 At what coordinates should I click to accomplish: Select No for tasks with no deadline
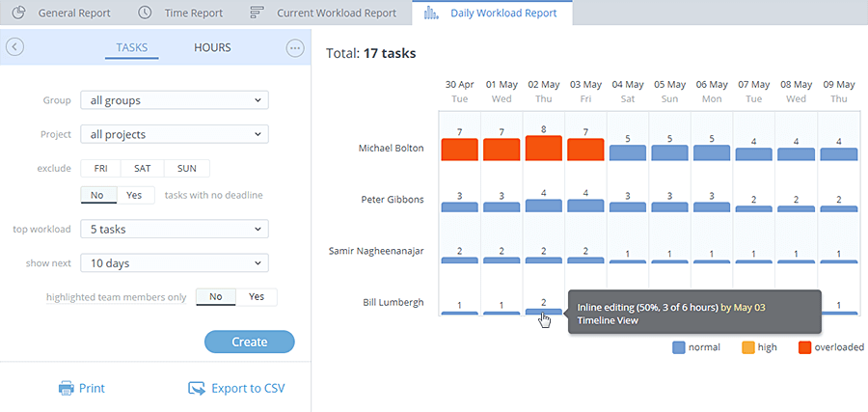tap(98, 195)
